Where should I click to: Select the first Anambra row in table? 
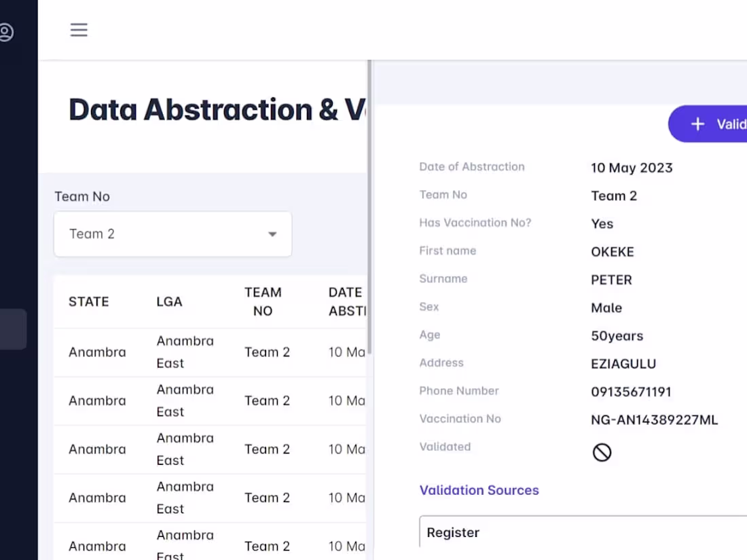(97, 352)
